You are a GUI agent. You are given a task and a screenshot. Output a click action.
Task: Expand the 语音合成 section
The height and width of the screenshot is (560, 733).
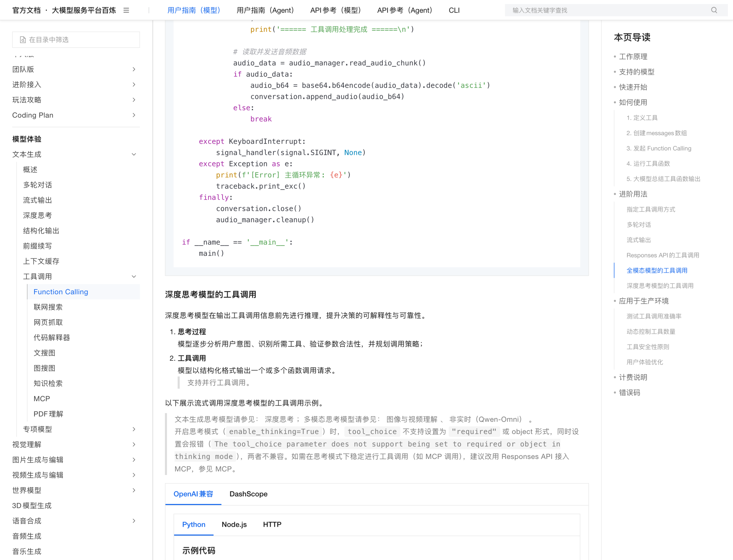pyautogui.click(x=134, y=521)
